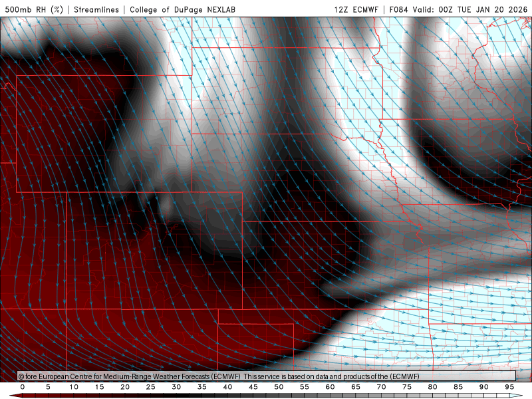The height and width of the screenshot is (399, 532).
Task: Click the "60" color bar number
Action: click(x=330, y=387)
